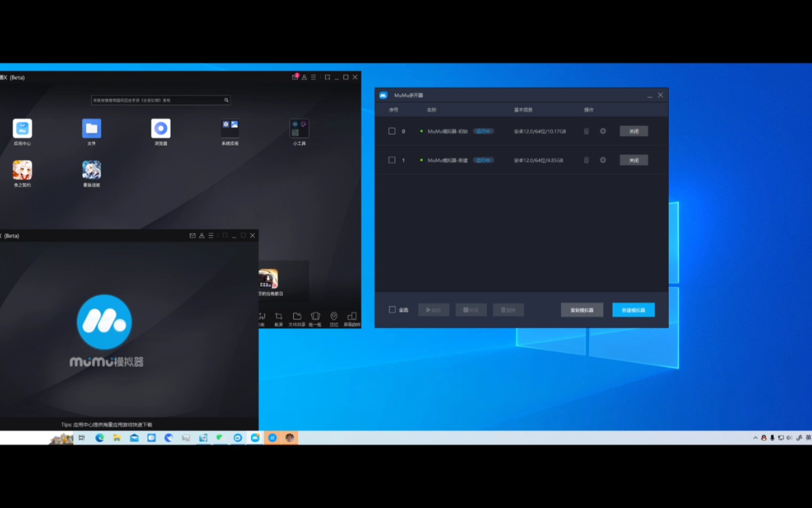Open settings gear for emulator 1

pyautogui.click(x=603, y=160)
